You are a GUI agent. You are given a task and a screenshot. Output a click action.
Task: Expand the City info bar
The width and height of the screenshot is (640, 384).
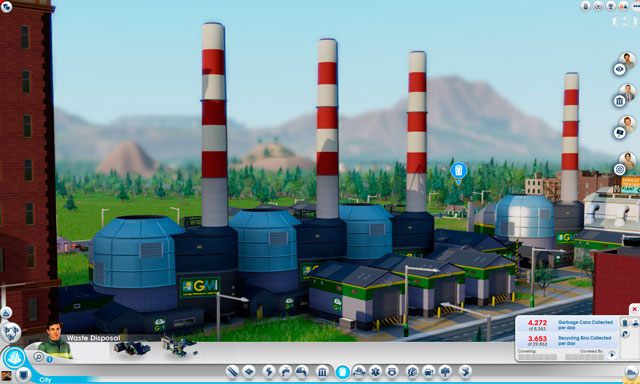coord(45,380)
